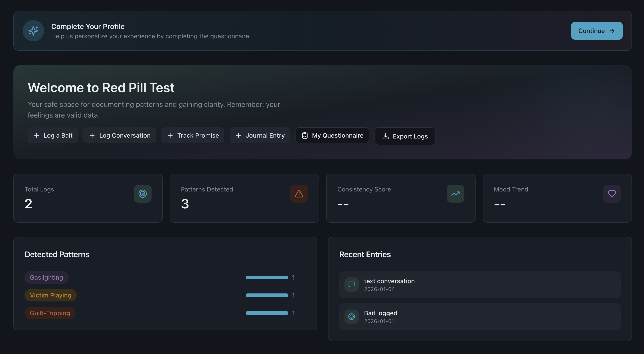
Task: Select the heart icon on Mood Trend card
Action: 612,193
